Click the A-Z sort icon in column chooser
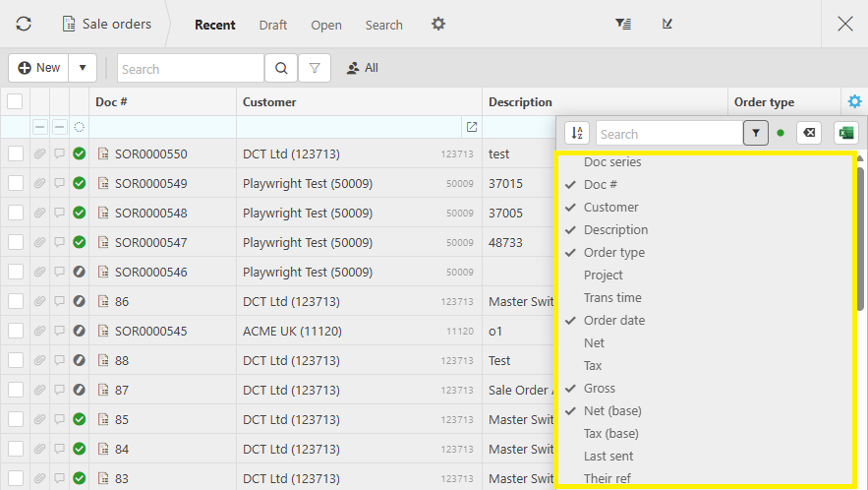The width and height of the screenshot is (868, 490). point(577,133)
